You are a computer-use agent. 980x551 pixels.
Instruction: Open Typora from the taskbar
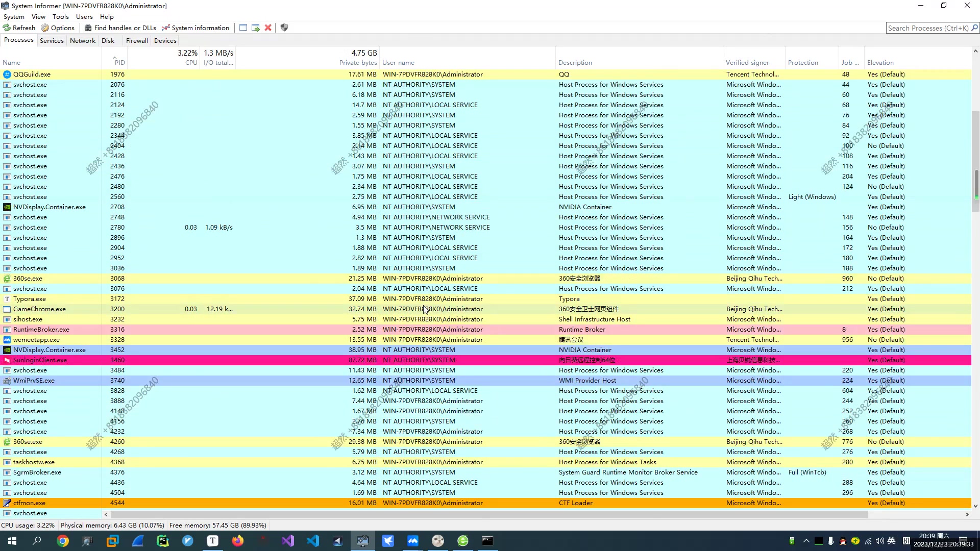(x=213, y=541)
